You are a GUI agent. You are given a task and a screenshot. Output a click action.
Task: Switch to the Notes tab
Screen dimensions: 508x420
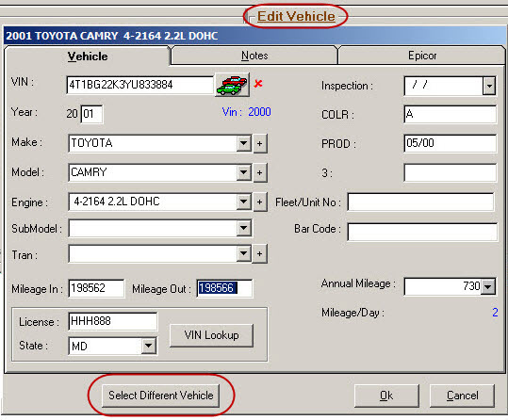254,56
